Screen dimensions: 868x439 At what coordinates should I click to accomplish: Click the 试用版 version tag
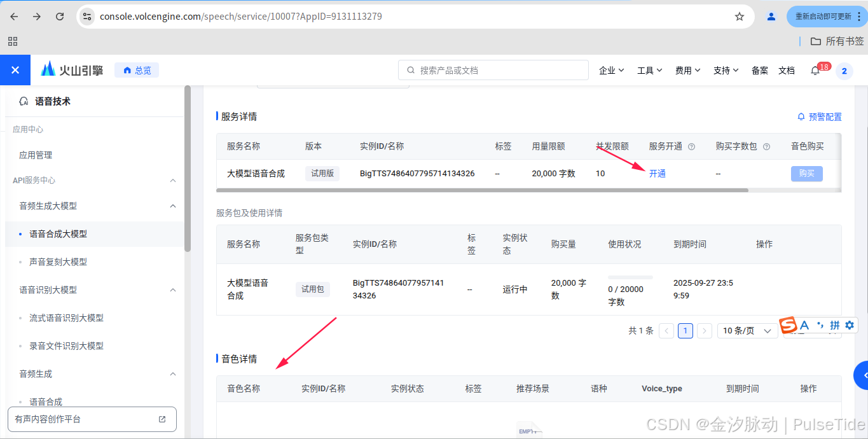click(322, 174)
